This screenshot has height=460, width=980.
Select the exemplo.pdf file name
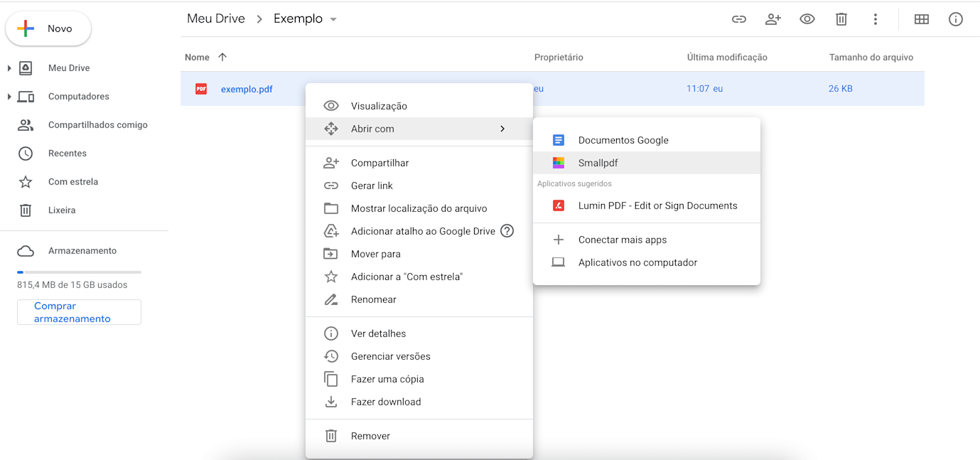point(247,90)
